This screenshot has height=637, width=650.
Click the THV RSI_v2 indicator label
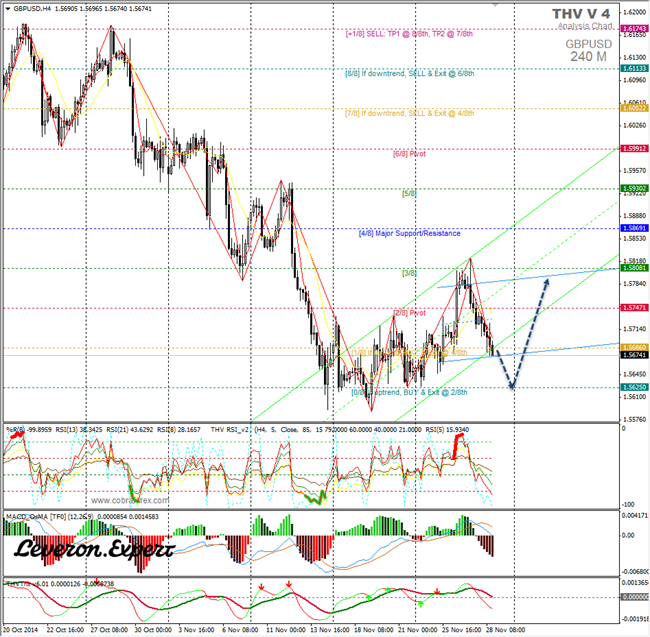click(x=238, y=429)
